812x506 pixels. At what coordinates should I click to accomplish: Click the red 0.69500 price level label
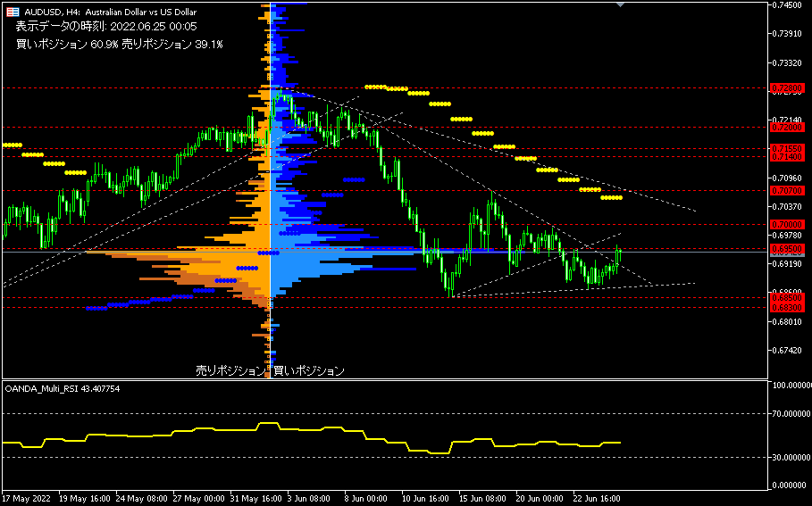(x=787, y=249)
